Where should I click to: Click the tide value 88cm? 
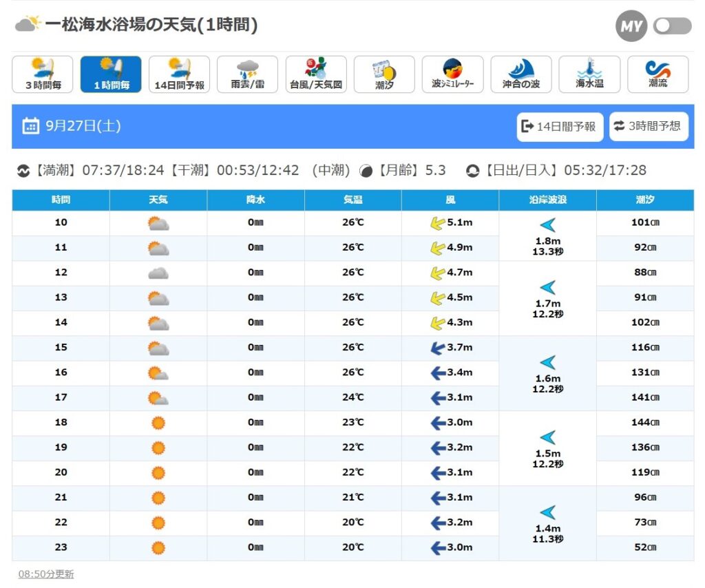pos(645,273)
